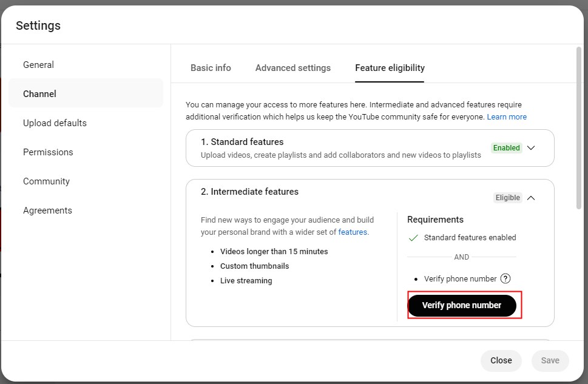Expand the Standard features section chevron
Screen dimensions: 588x384
point(531,148)
